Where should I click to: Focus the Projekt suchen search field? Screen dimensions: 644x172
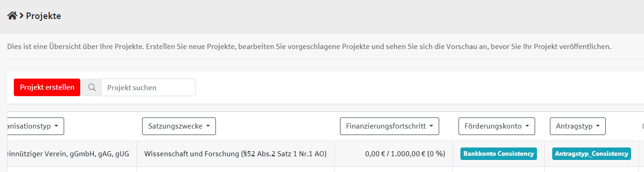[x=148, y=87]
